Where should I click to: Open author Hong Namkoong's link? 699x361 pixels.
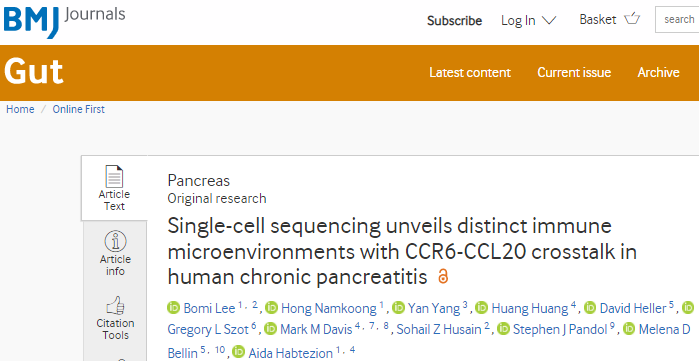[x=329, y=308]
